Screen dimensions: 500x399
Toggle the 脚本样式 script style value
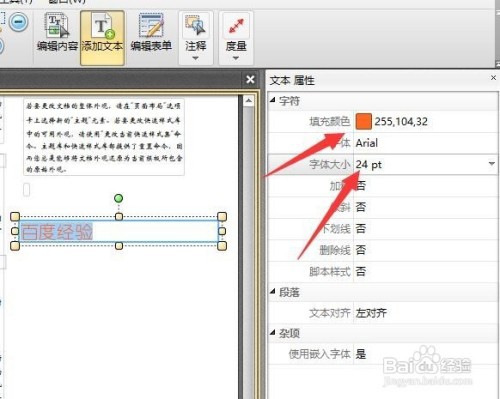point(361,271)
